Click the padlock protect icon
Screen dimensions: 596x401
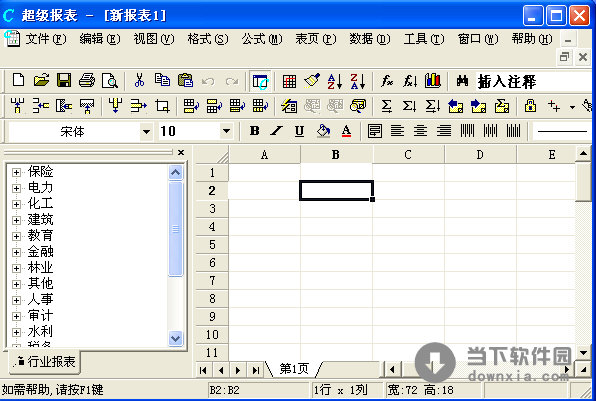(530, 106)
